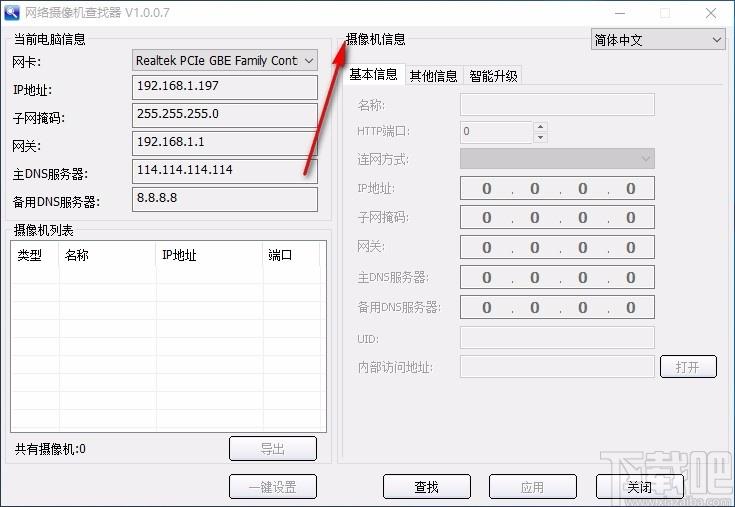Click the camera 子网掩码 octet field
This screenshot has width=735, height=507.
click(557, 217)
